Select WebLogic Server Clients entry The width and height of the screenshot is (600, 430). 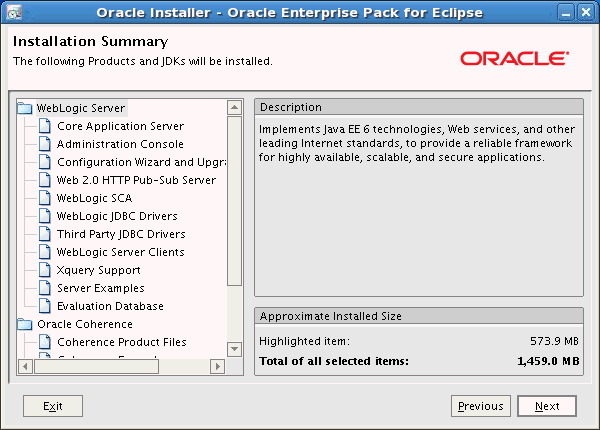(x=120, y=252)
